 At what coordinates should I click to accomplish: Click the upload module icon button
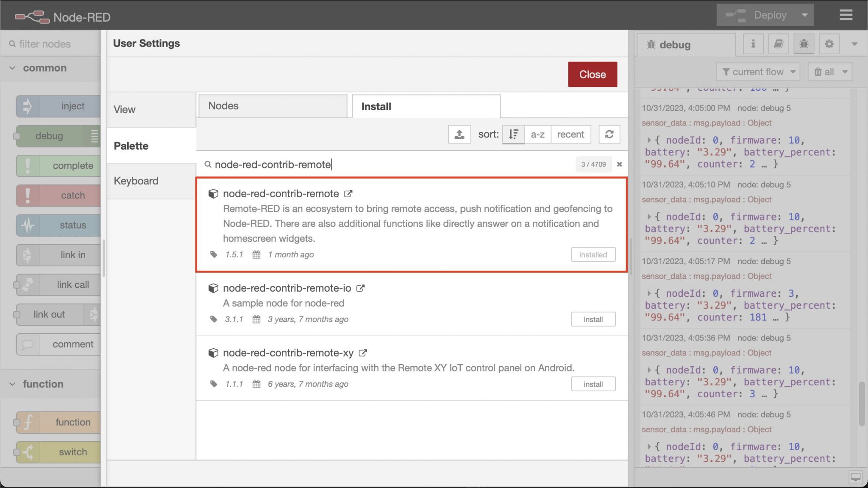point(459,134)
